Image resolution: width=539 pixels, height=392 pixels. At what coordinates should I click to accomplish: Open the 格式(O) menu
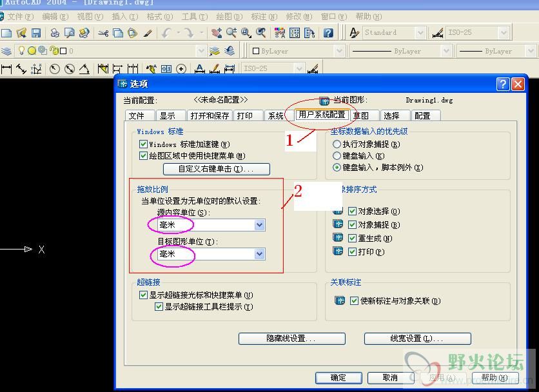pyautogui.click(x=160, y=17)
